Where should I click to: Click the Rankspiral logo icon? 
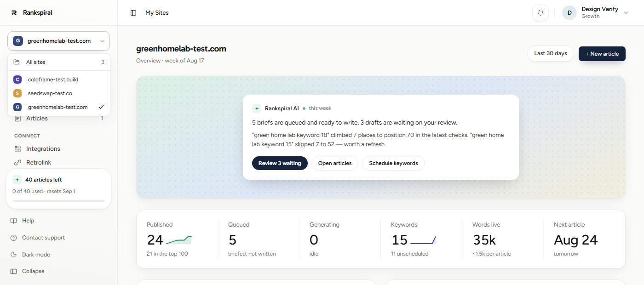pos(14,13)
